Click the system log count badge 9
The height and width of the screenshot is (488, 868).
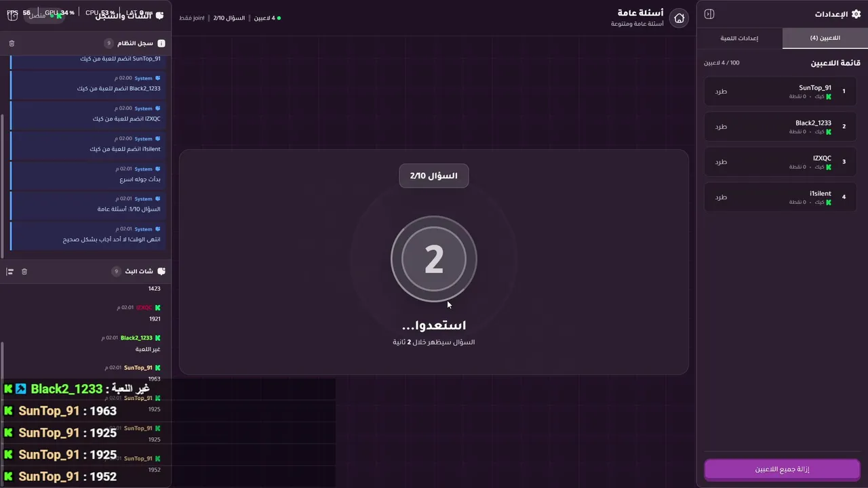[x=108, y=43]
